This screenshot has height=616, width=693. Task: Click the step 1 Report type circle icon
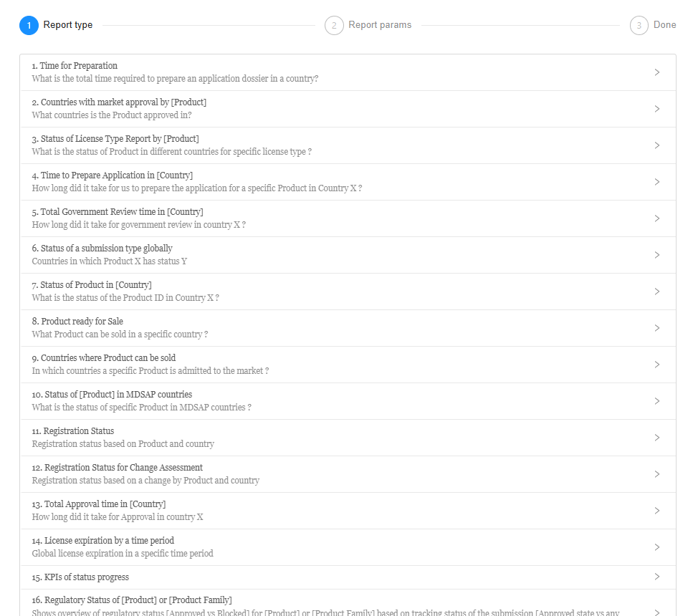point(29,26)
